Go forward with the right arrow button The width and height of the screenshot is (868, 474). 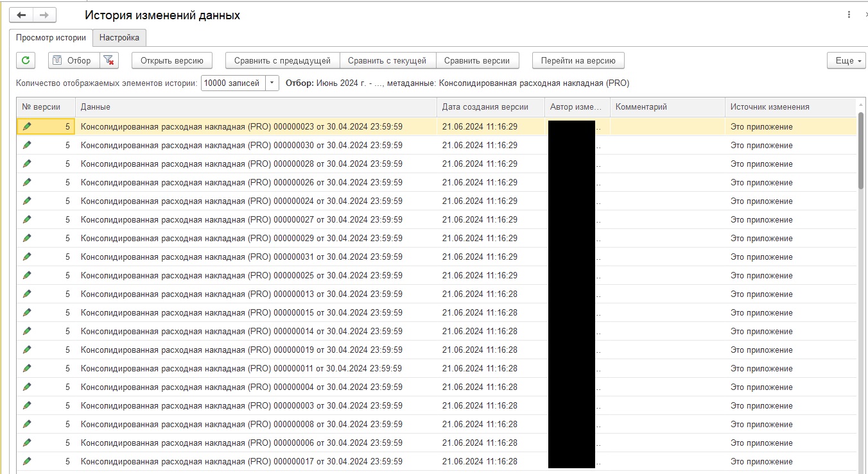(x=44, y=15)
